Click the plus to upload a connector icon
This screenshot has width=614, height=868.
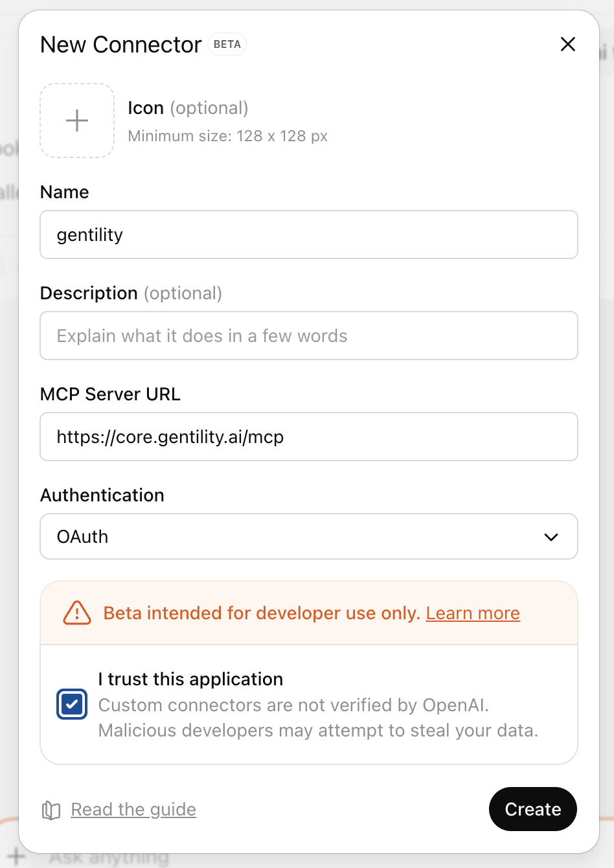[x=76, y=120]
